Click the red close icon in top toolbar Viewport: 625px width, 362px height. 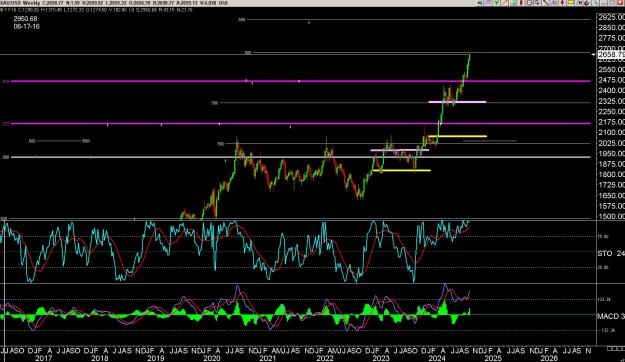point(620,2)
